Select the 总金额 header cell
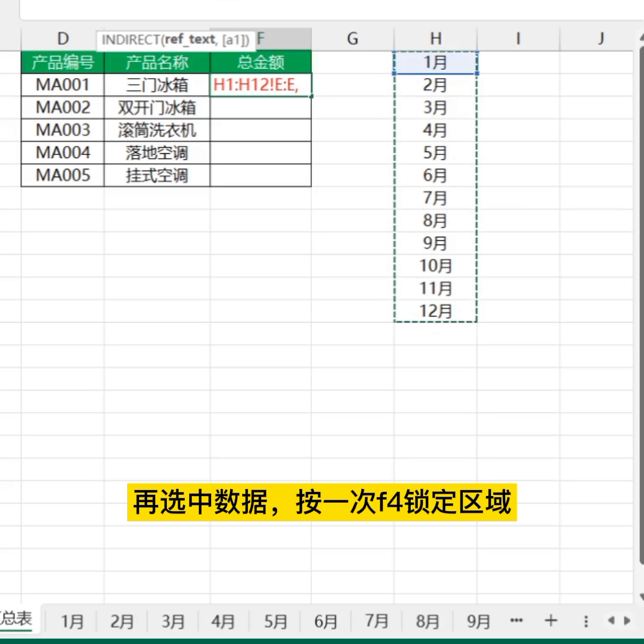 (x=261, y=63)
